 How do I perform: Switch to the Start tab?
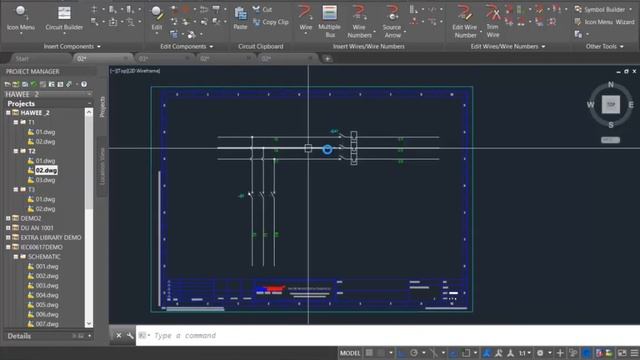tap(22, 59)
